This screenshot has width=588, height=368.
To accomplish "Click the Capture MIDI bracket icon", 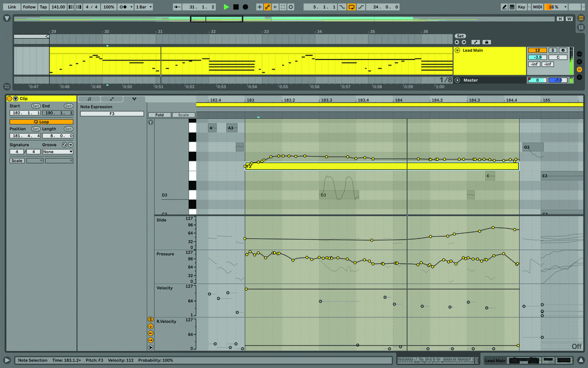I will pos(283,6).
